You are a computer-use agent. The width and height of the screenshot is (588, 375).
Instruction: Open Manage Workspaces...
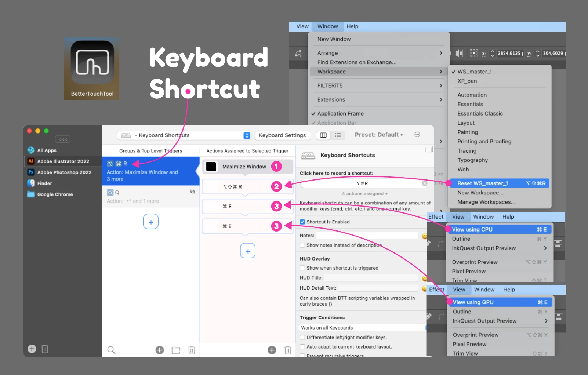500,202
